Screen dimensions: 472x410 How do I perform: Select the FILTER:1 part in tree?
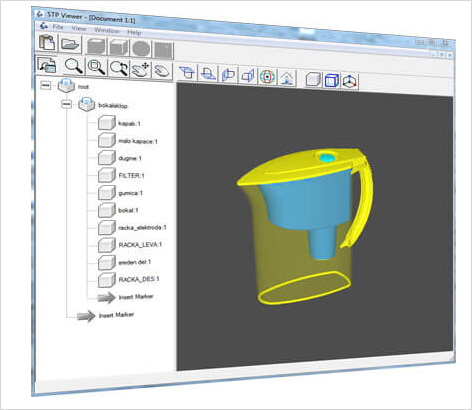point(131,175)
